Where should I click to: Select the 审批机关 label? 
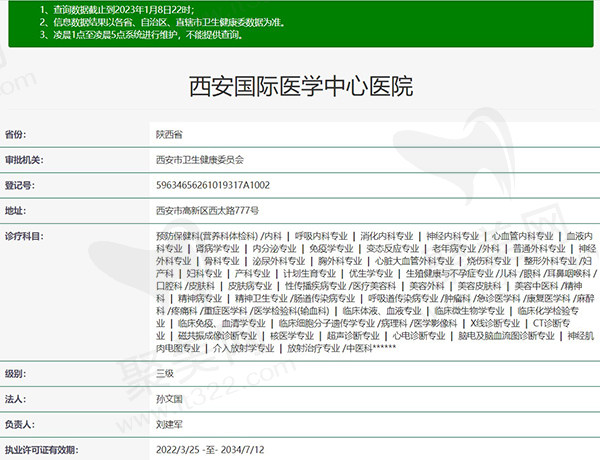[x=24, y=160]
